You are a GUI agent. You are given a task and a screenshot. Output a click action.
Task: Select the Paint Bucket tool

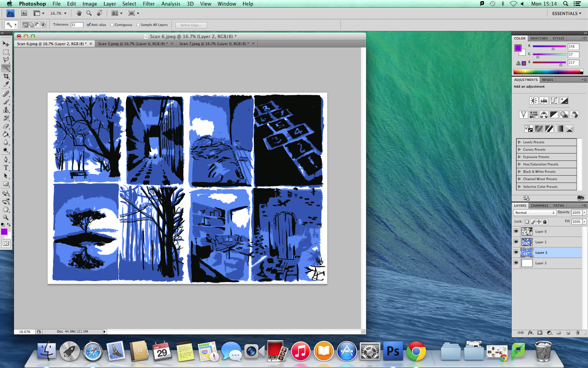click(x=6, y=134)
